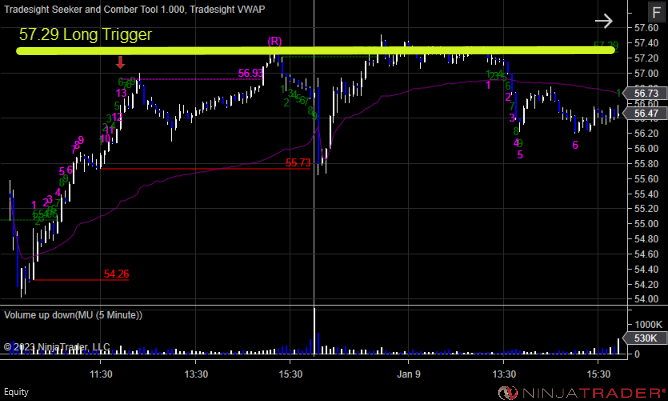The image size is (668, 401).
Task: Click the 56.93 magenta price label
Action: coord(250,73)
